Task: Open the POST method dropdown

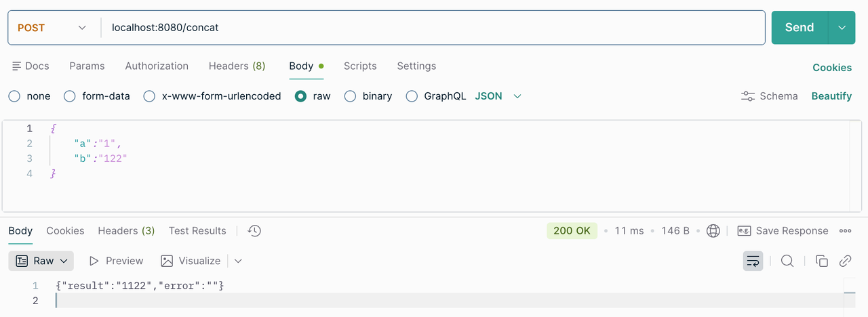Action: (52, 28)
